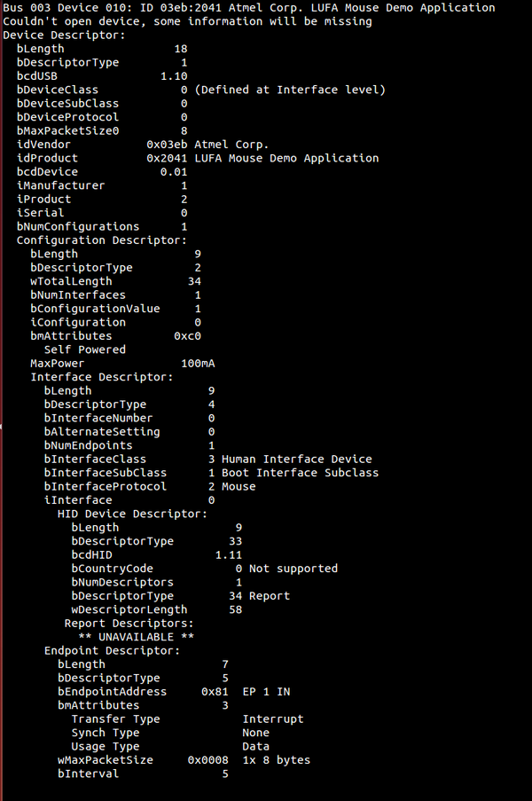
Task: Click the MaxPower 100mA line
Action: click(122, 364)
